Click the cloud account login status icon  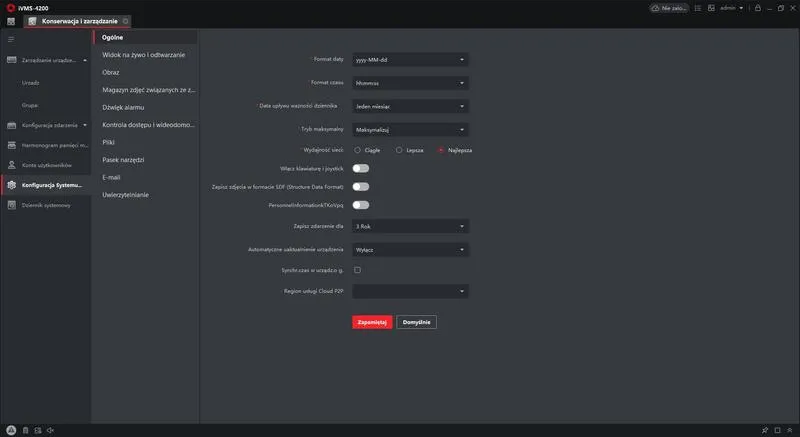(656, 8)
